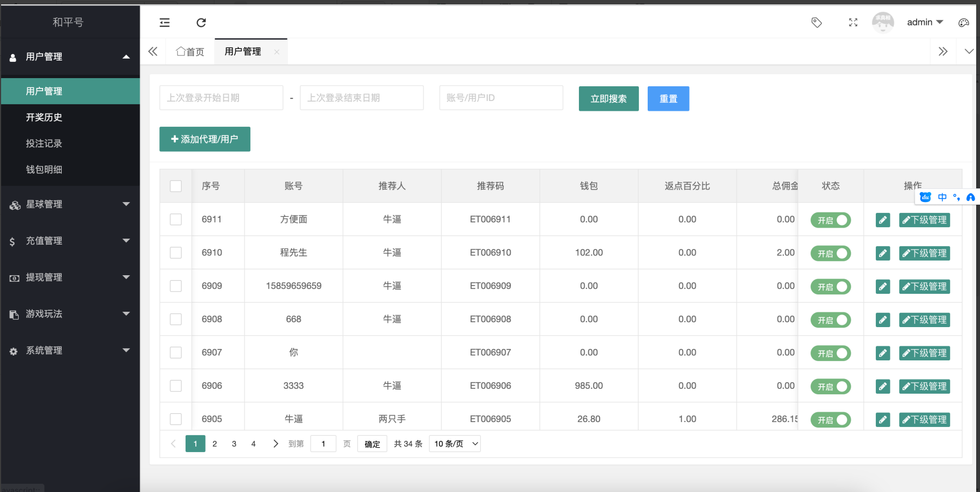This screenshot has height=492, width=980.
Task: Open the 10 条/页 page size dropdown
Action: point(455,444)
